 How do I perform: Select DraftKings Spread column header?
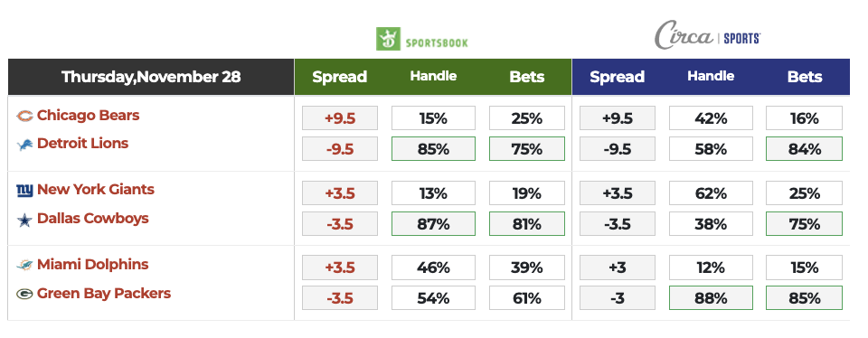[x=339, y=77]
